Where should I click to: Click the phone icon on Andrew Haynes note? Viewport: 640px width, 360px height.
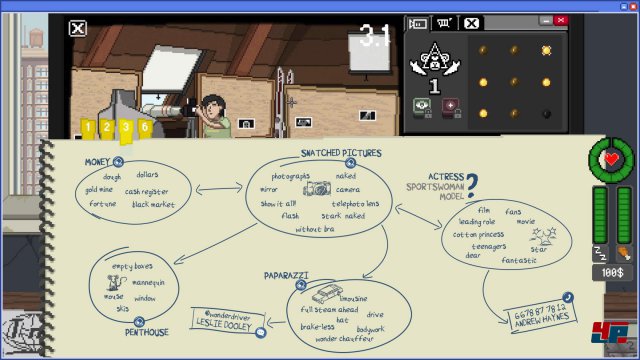coord(568,297)
